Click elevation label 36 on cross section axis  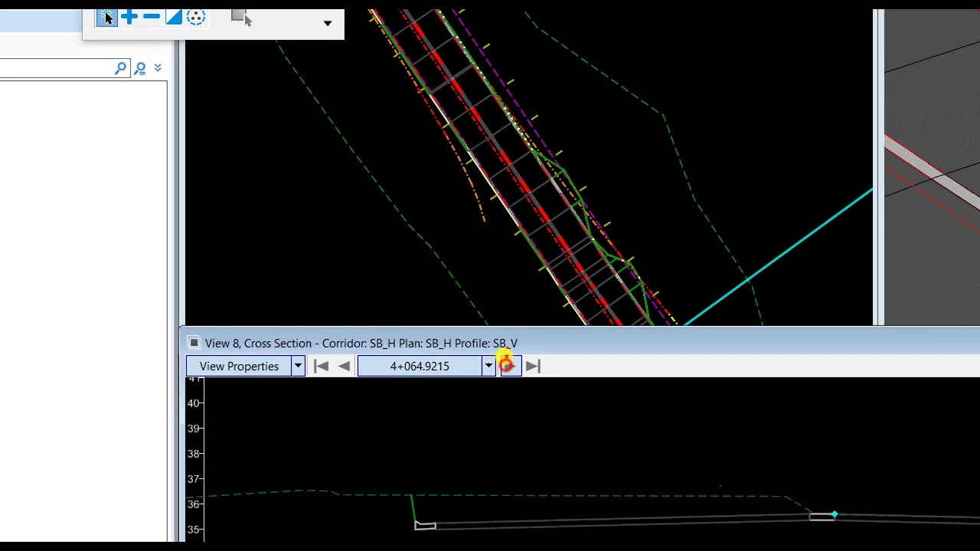[x=194, y=504]
